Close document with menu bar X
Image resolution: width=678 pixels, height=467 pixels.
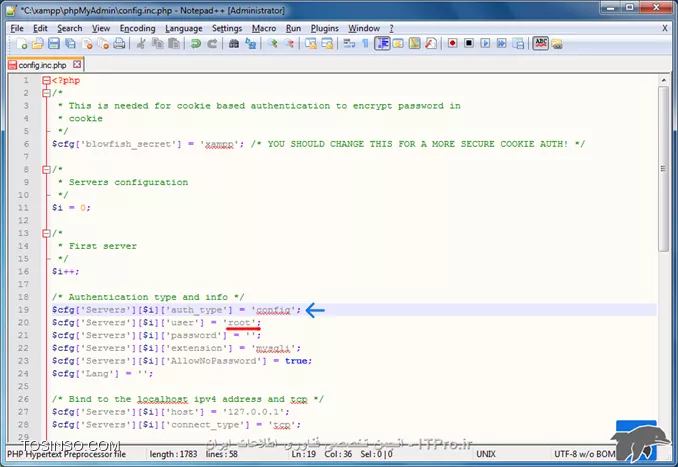(x=665, y=29)
